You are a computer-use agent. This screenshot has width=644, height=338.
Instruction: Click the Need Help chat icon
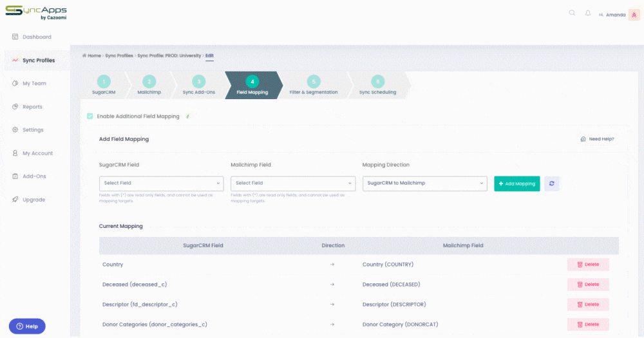[x=583, y=139]
